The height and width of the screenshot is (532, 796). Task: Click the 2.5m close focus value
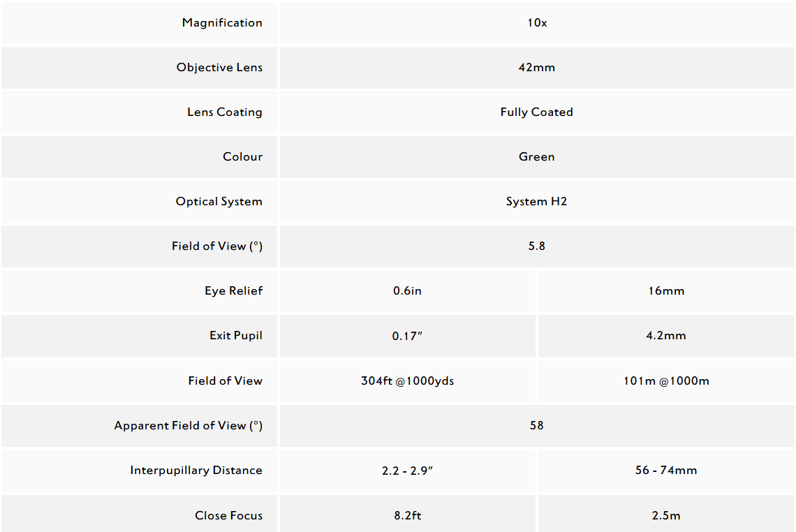(x=666, y=516)
